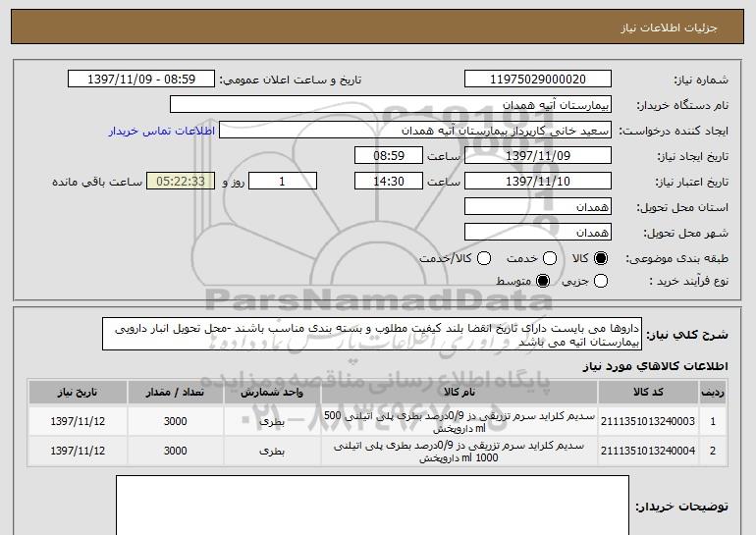
Task: Click the 500 ml sodium chloride product name
Action: coord(459,422)
